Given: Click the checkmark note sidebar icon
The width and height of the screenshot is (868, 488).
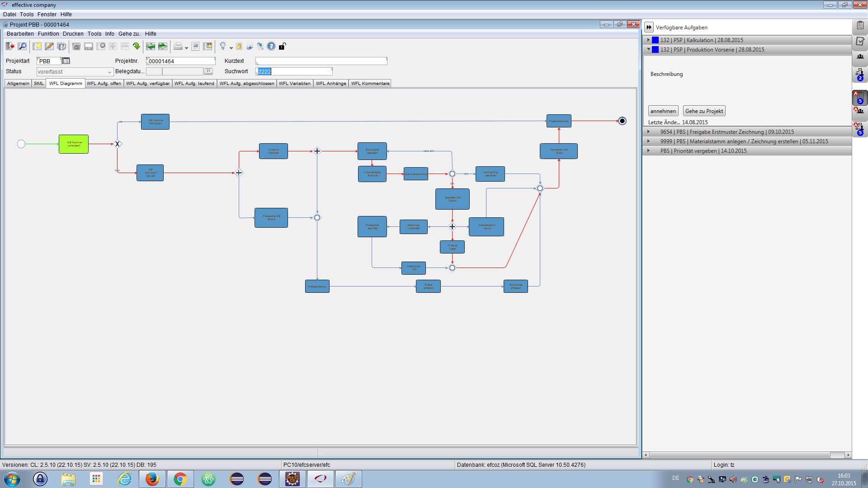Looking at the screenshot, I should (x=860, y=42).
